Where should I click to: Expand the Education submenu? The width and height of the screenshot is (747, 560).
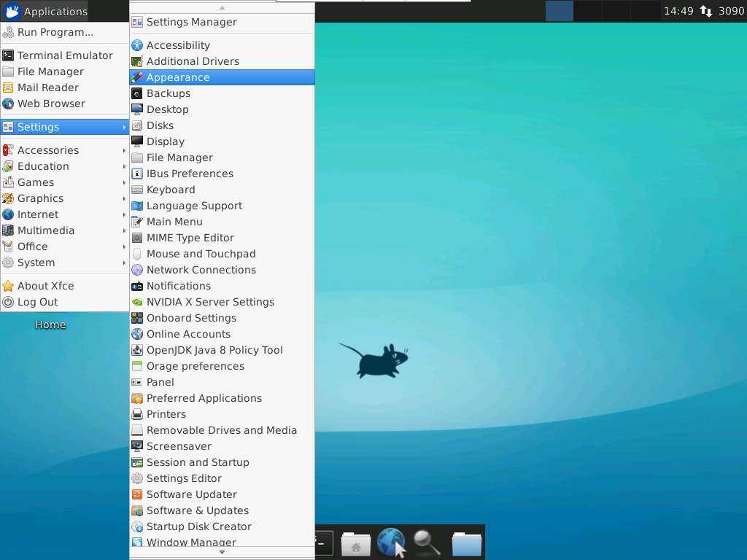coord(65,166)
